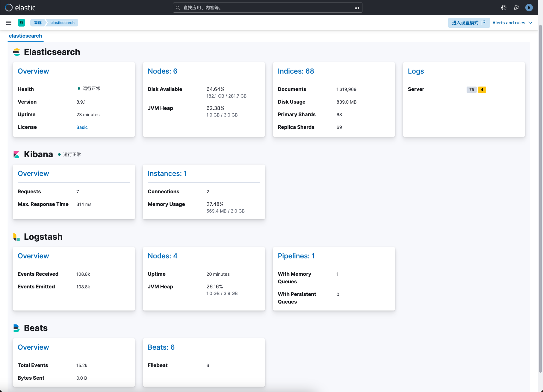Open Beats: 6 link
This screenshot has height=392, width=543.
click(161, 347)
